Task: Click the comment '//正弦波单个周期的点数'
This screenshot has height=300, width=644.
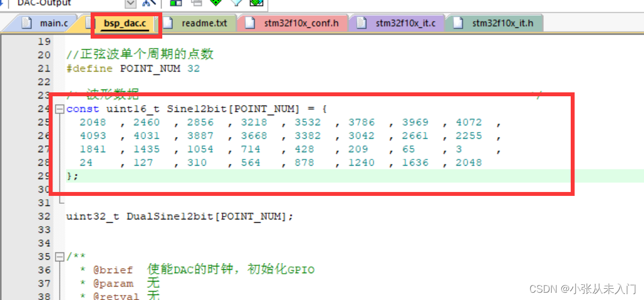Action: (x=140, y=55)
